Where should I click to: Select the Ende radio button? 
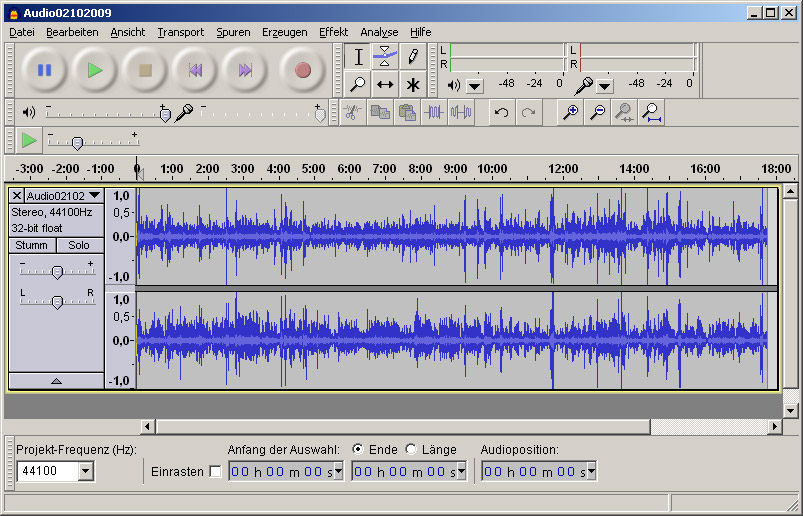click(358, 449)
